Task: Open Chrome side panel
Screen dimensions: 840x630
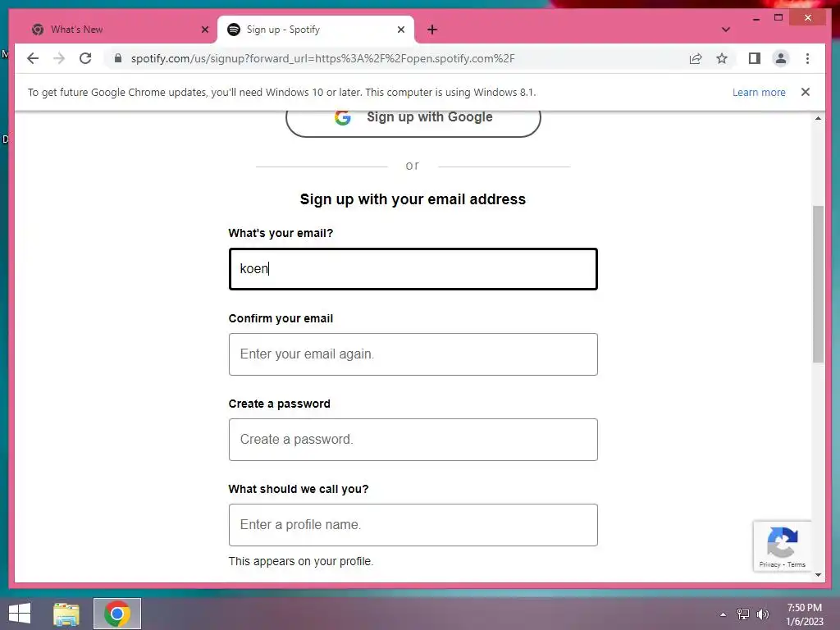Action: coord(755,58)
